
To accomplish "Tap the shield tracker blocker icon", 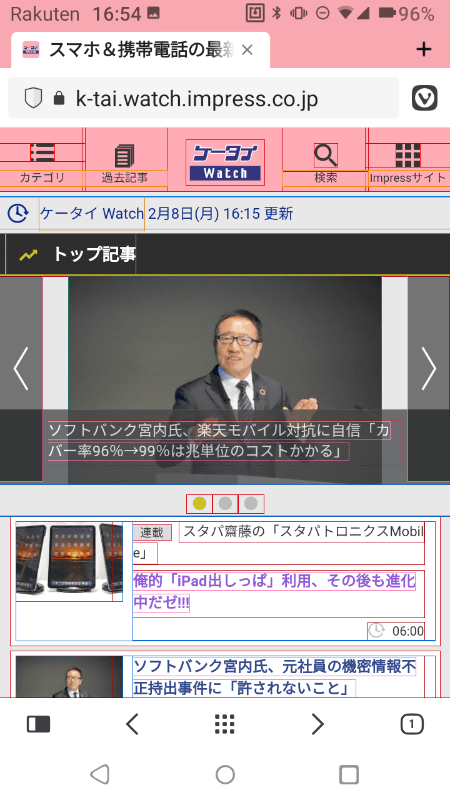I will (x=33, y=98).
